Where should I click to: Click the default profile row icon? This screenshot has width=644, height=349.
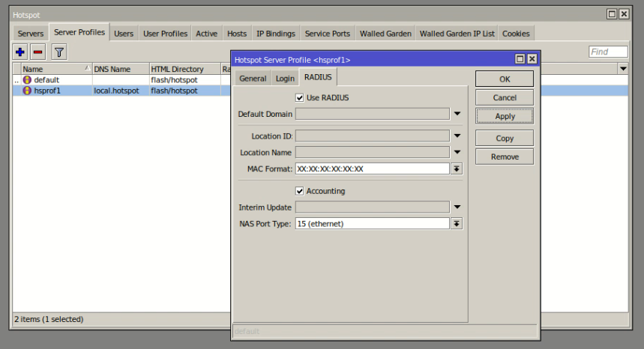click(x=28, y=79)
